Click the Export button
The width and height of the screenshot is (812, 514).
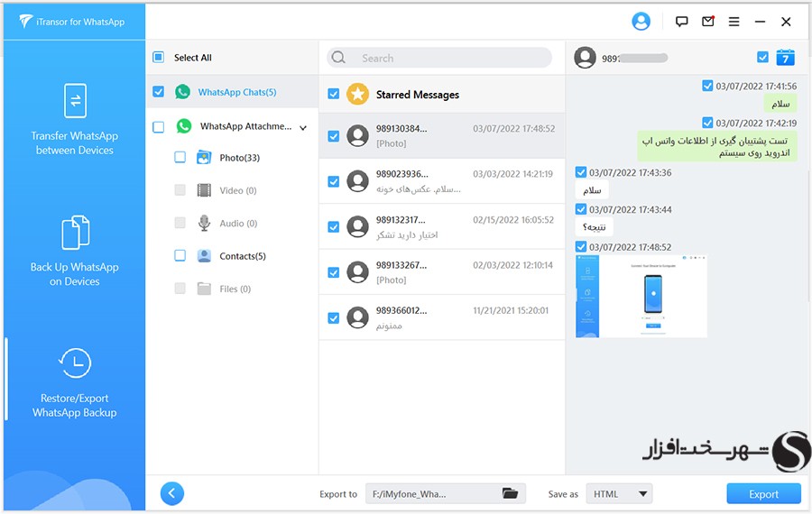tap(763, 494)
